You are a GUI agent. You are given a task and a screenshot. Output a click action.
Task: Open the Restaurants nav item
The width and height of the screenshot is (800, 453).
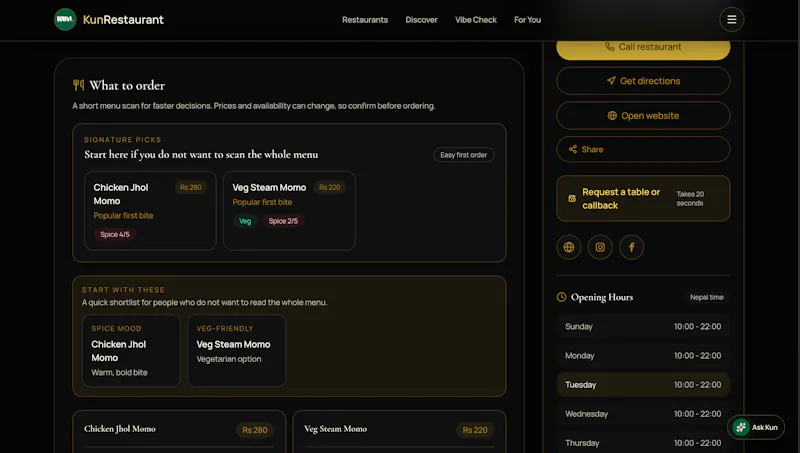click(365, 20)
